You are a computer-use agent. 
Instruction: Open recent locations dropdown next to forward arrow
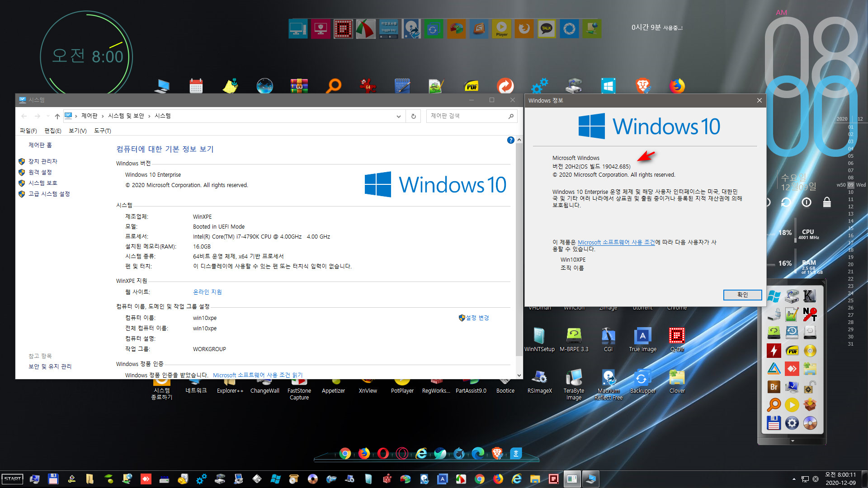click(48, 116)
